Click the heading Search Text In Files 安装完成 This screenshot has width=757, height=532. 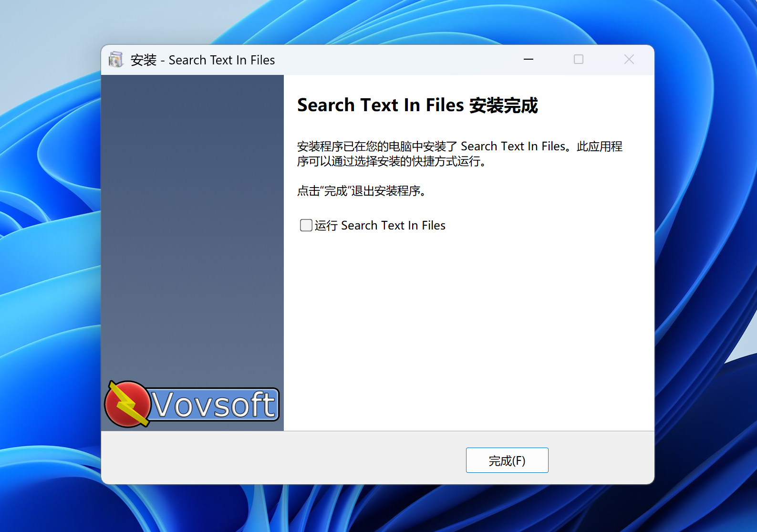[417, 105]
